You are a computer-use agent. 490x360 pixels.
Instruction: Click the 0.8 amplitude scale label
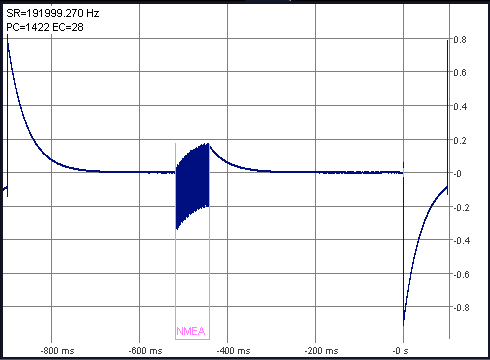460,40
